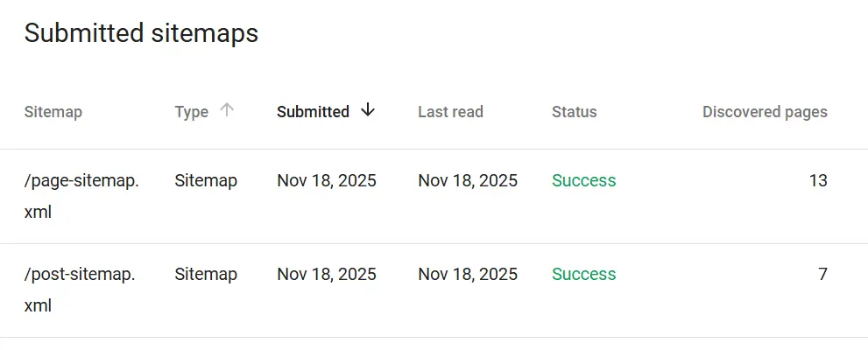Click the Submitted column down arrow icon
The image size is (868, 350).
tap(368, 110)
